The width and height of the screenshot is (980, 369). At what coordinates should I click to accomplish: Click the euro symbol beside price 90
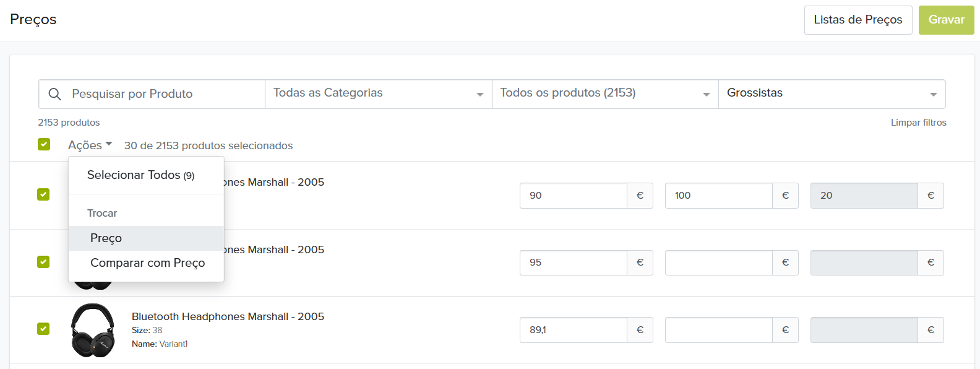click(640, 196)
